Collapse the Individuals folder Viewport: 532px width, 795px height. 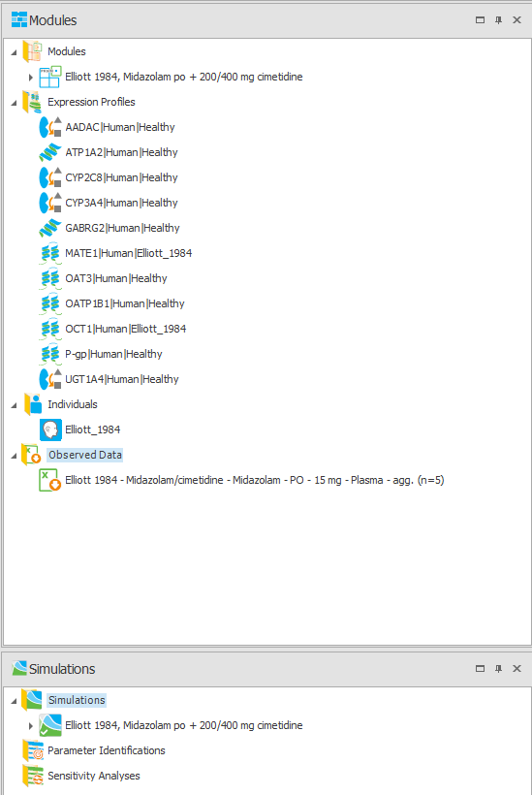coord(14,405)
